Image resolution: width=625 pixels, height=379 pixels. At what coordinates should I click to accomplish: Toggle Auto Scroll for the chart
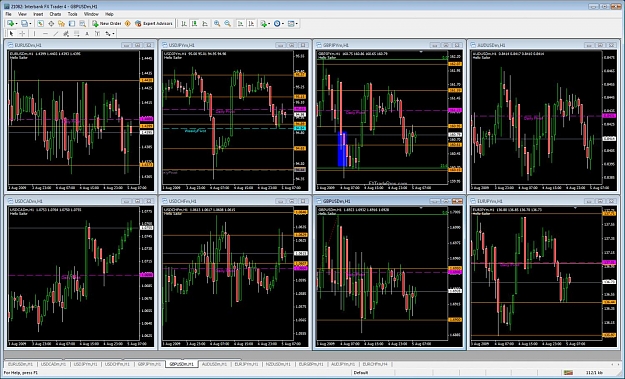click(x=240, y=24)
